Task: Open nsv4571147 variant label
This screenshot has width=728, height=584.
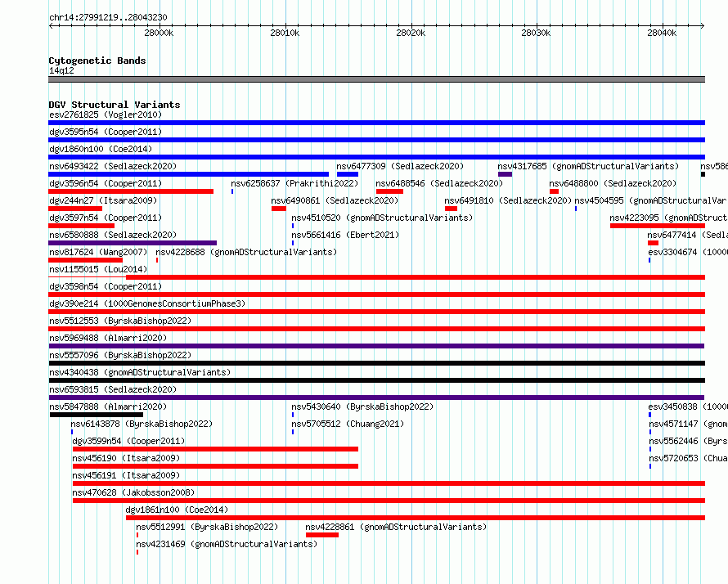Action: click(688, 424)
